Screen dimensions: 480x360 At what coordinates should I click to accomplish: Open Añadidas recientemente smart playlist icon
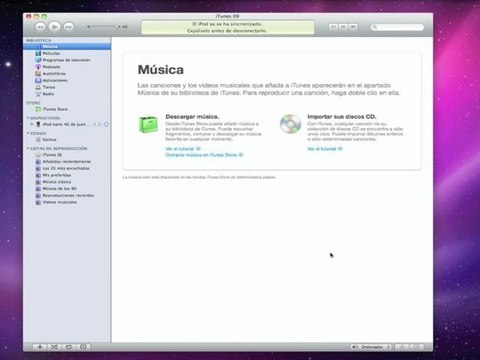(x=38, y=162)
